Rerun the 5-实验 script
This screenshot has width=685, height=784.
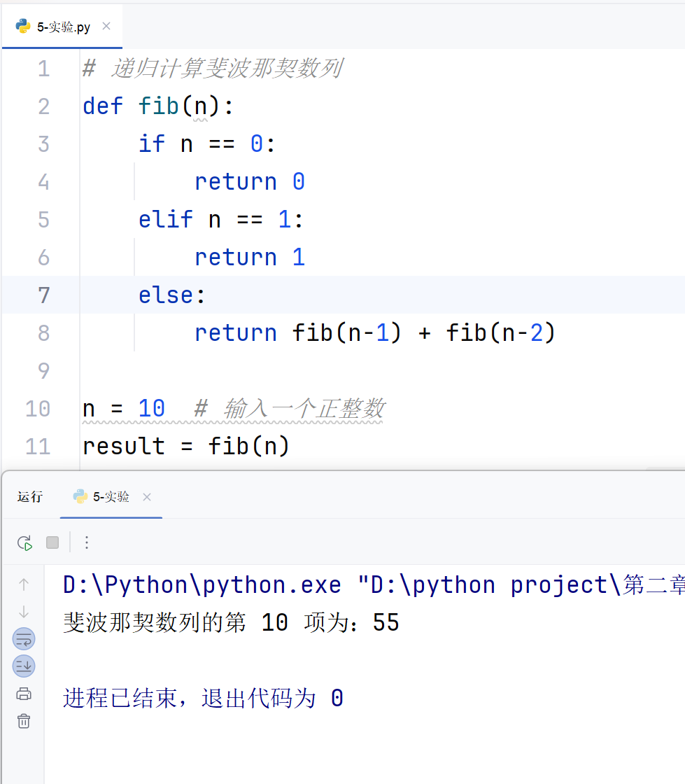[x=24, y=542]
